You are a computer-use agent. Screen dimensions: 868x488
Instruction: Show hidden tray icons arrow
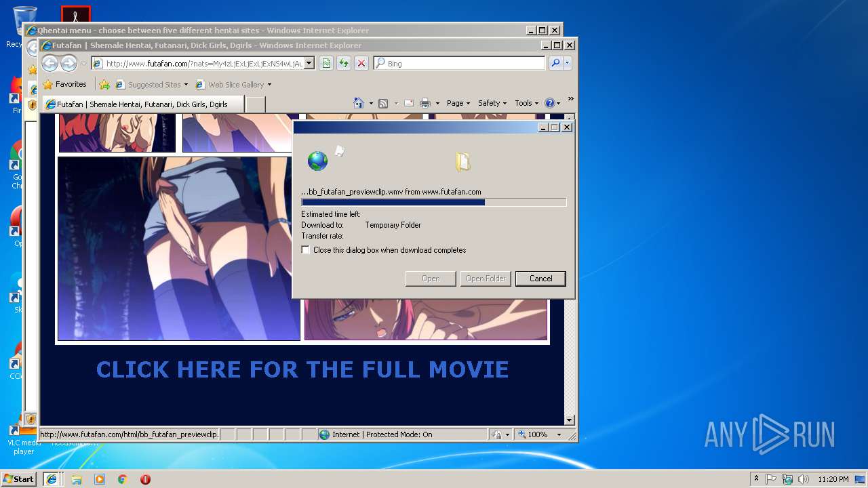point(756,479)
